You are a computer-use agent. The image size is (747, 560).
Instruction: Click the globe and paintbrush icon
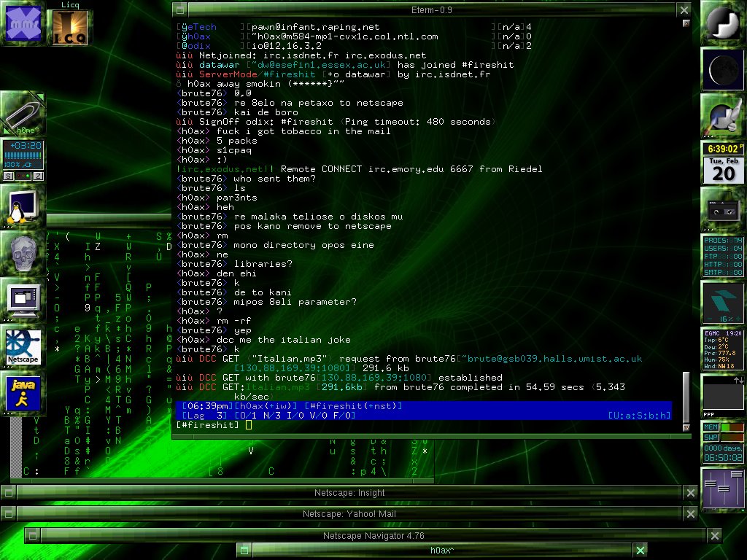tap(722, 116)
